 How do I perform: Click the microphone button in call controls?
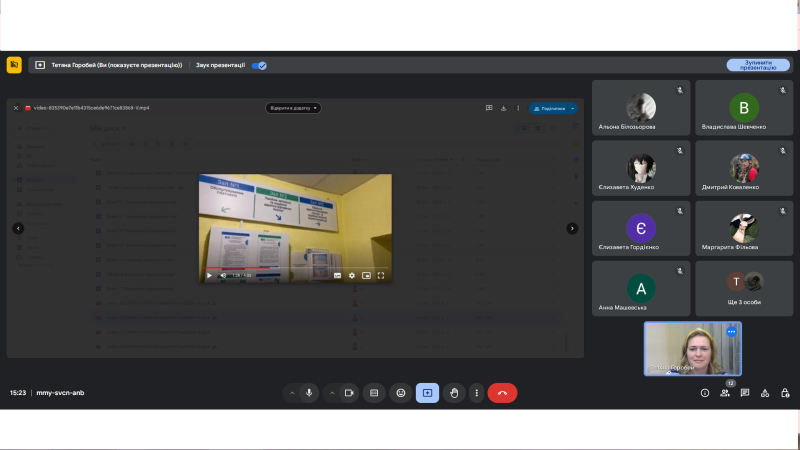tap(309, 393)
